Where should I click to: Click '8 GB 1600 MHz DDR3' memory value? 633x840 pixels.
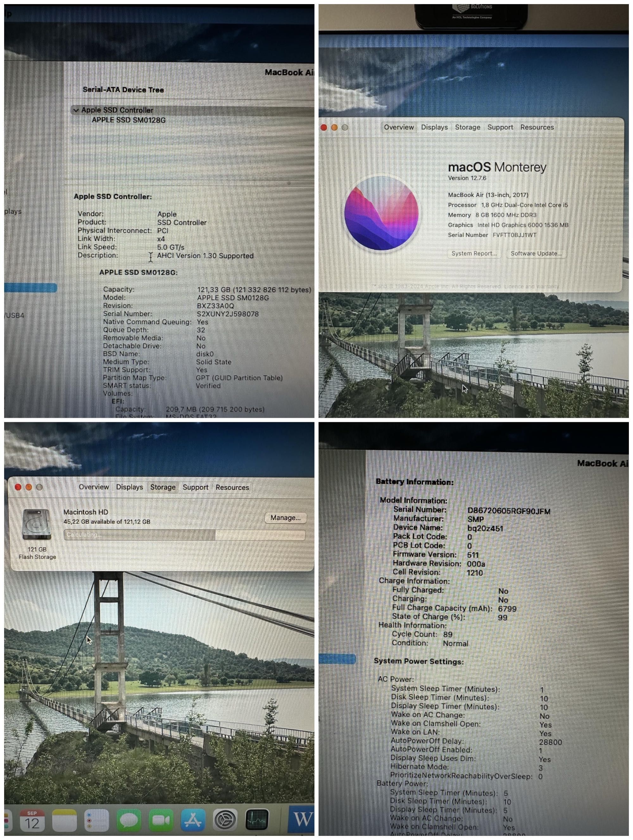click(x=506, y=215)
